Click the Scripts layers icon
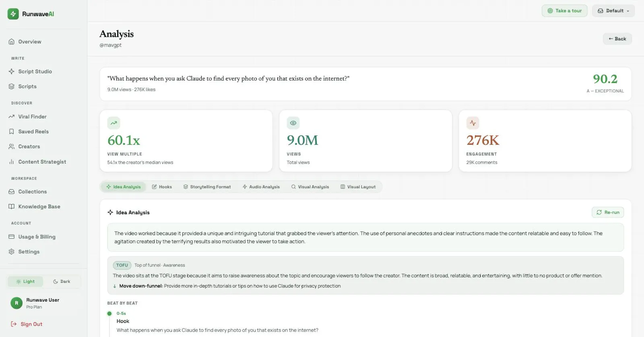Image resolution: width=644 pixels, height=337 pixels. click(12, 87)
